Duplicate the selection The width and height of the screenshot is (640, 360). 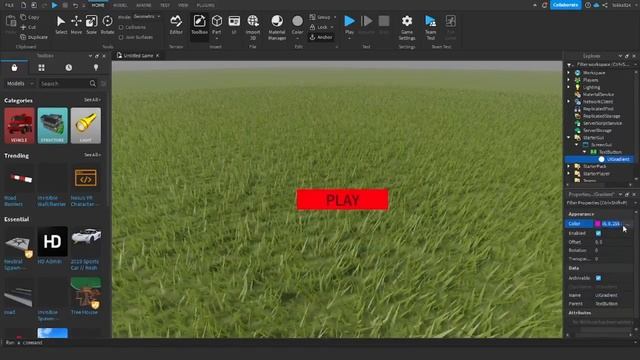coord(34,37)
